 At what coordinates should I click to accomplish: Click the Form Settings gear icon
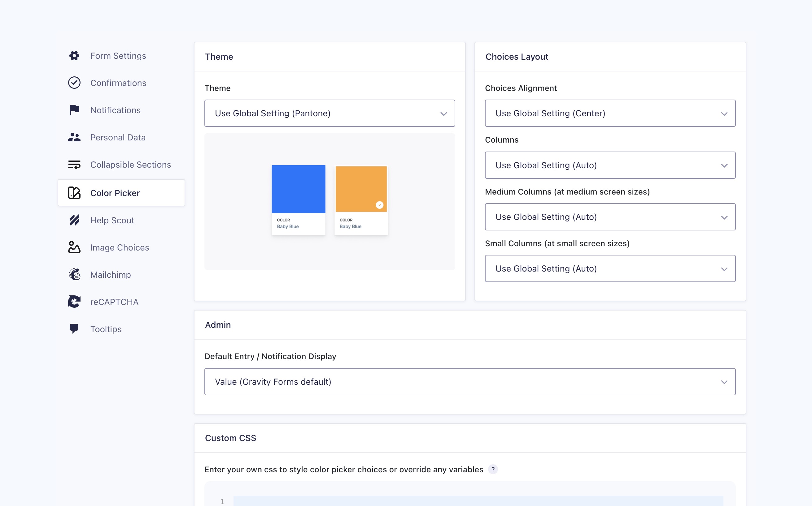click(x=74, y=55)
